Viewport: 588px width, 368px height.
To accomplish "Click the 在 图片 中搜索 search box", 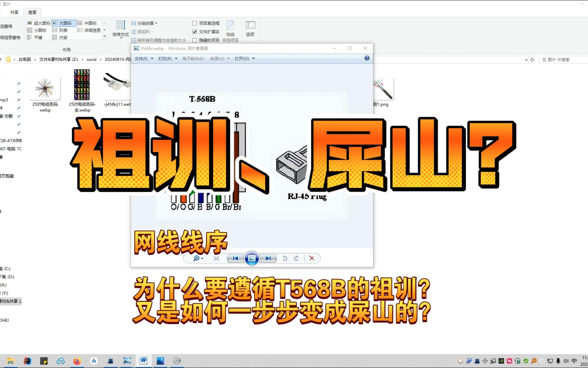I will click(x=563, y=60).
